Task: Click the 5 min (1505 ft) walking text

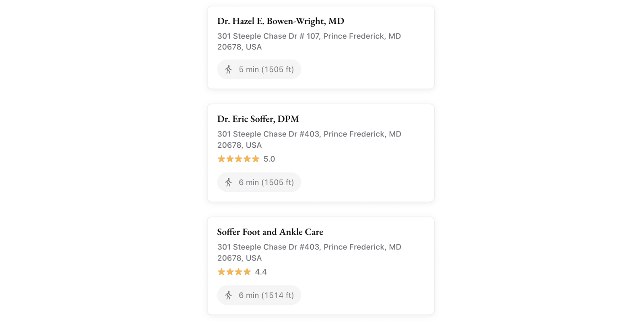Action: pos(266,70)
